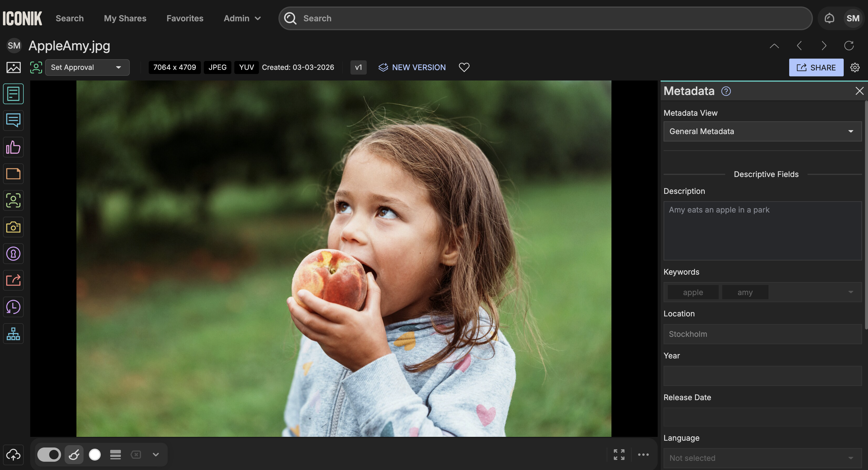868x470 pixels.
Task: Open the relations hierarchy sidebar icon
Action: (x=13, y=334)
